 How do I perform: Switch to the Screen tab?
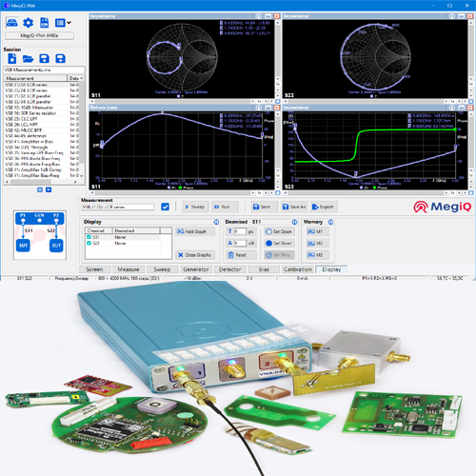(x=94, y=269)
